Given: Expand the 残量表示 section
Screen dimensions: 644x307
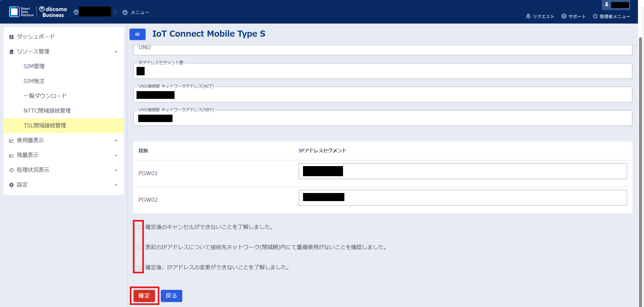Looking at the screenshot, I should pos(64,155).
